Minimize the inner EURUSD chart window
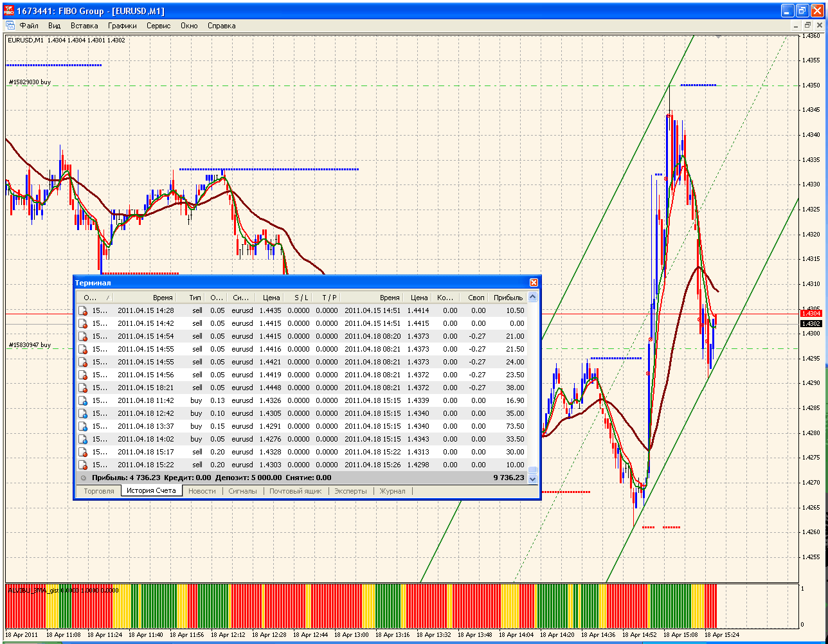The height and width of the screenshot is (644, 828). point(796,26)
